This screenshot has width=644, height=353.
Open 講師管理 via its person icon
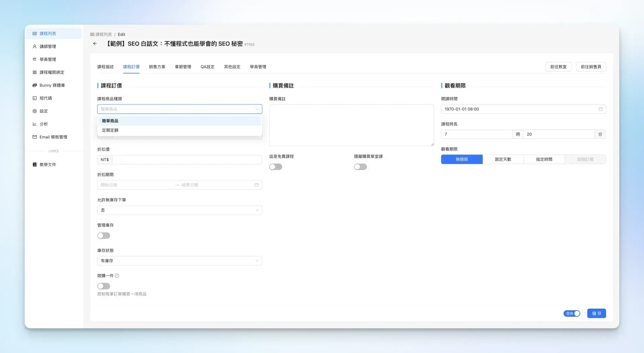click(35, 47)
